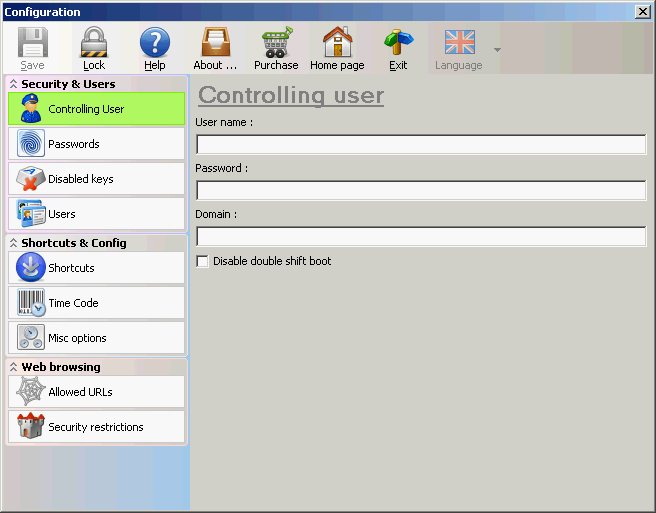Click the Save toolbar label
The width and height of the screenshot is (656, 513).
(33, 65)
